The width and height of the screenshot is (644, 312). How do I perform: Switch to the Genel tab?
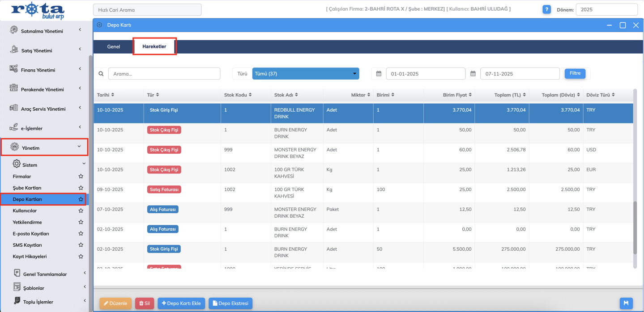(114, 46)
